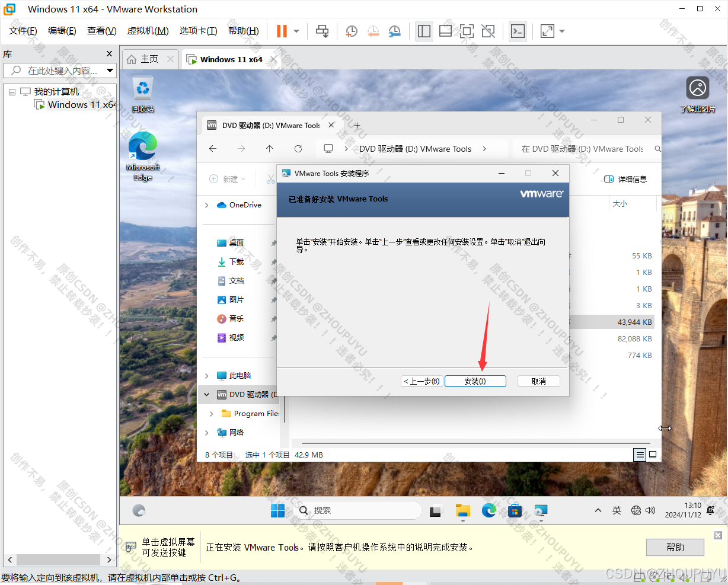728x585 pixels.
Task: Take a snapshot of the virtual machine
Action: point(352,31)
